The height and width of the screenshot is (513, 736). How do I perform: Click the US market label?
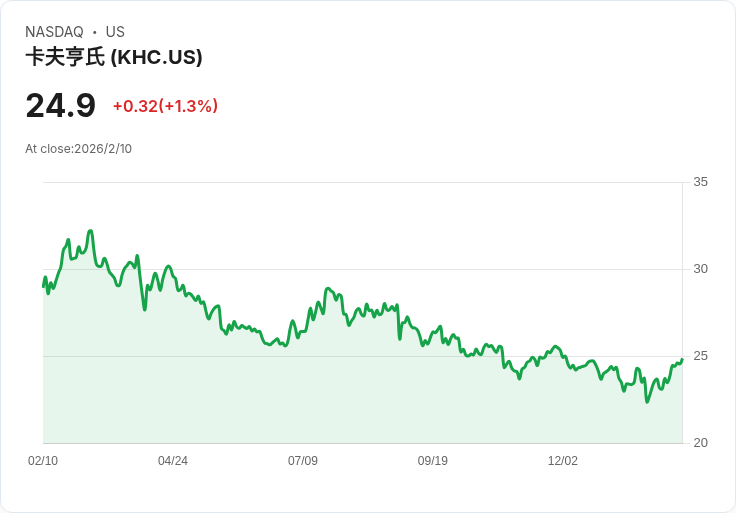[x=115, y=32]
